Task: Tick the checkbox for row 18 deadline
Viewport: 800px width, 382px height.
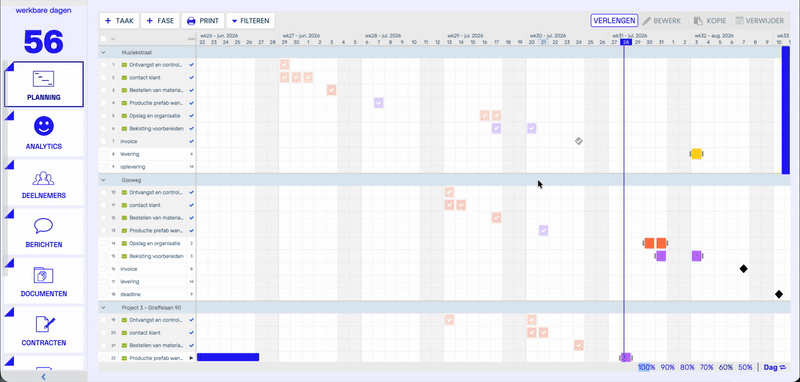Action: pos(104,294)
